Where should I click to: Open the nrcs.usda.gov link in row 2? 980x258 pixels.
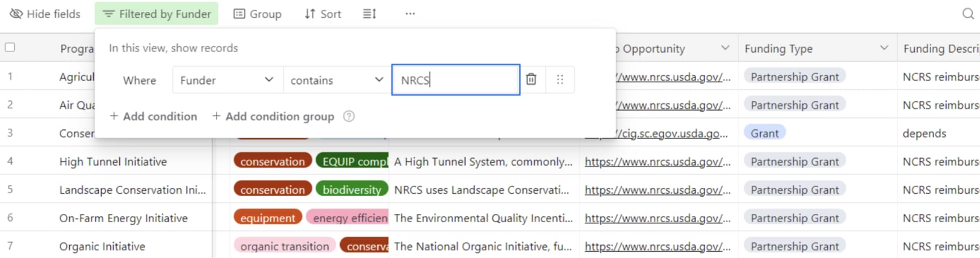pyautogui.click(x=673, y=105)
